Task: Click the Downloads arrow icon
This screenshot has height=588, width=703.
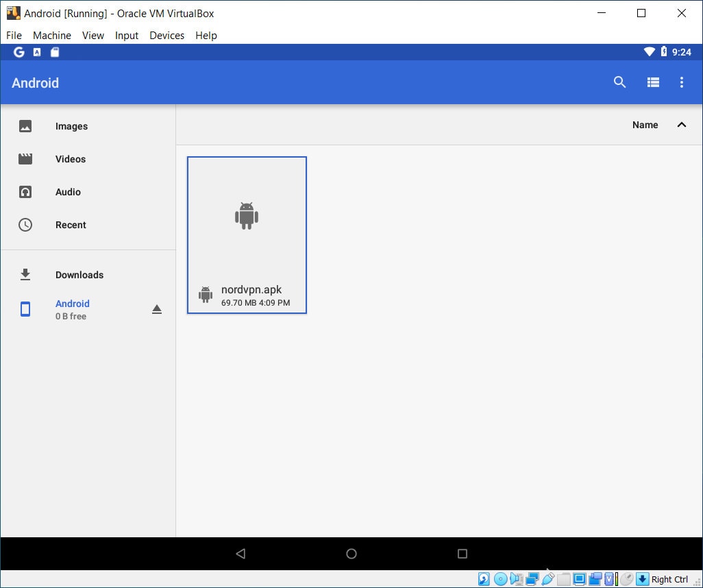Action: click(25, 274)
